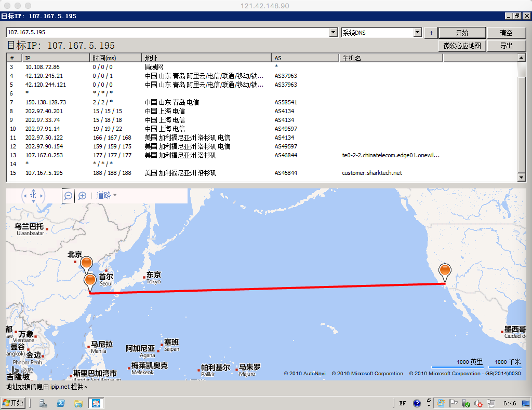Click the 6:46 clock
Screen dimensions: 532x410
[x=510, y=403]
